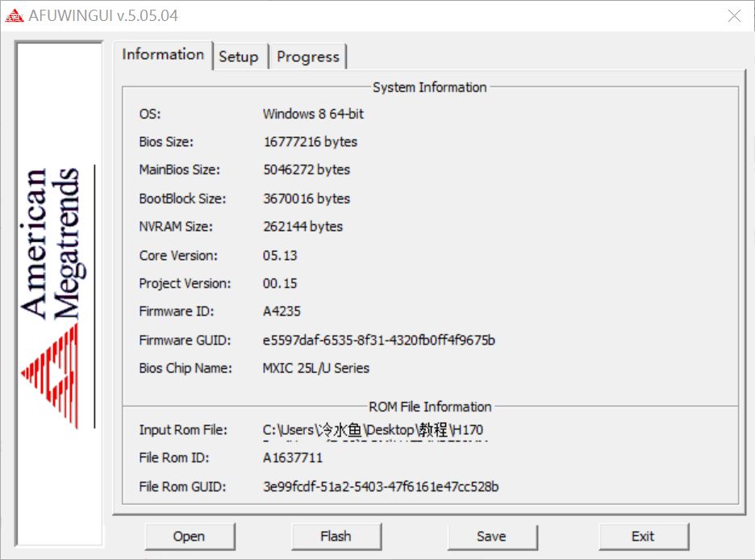Select the File Rom GUID starting 3e99fcdf
Image resolution: width=755 pixels, height=560 pixels.
click(x=381, y=487)
